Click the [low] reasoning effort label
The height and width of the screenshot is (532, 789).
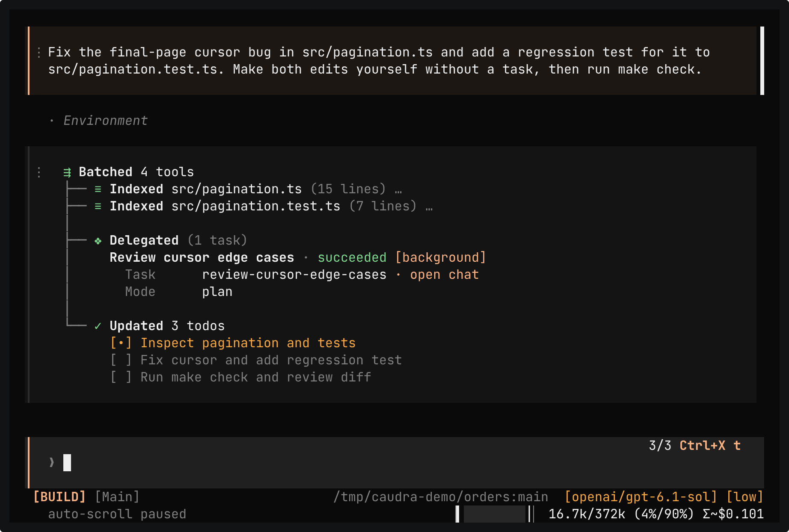click(745, 497)
